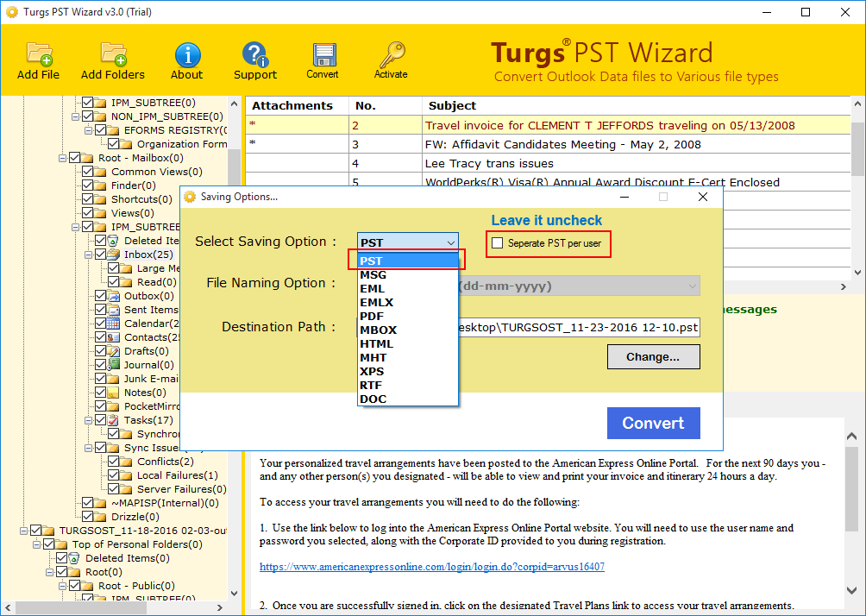Open the americanexpressonline.com login link
The width and height of the screenshot is (866, 616).
(432, 567)
